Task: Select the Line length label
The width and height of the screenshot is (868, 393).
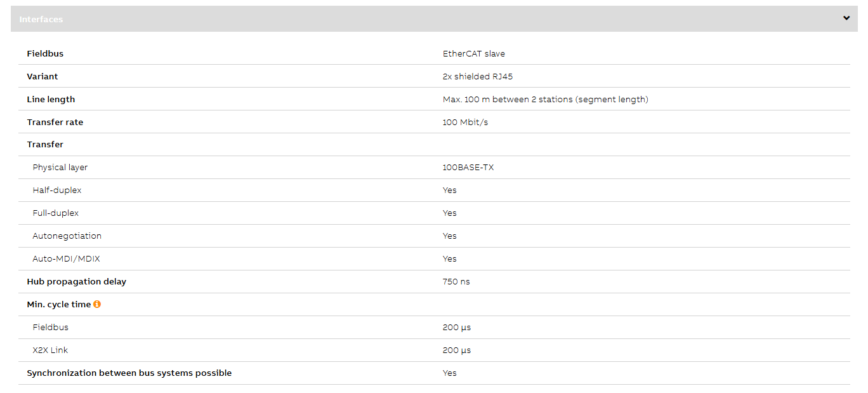Action: pos(51,99)
